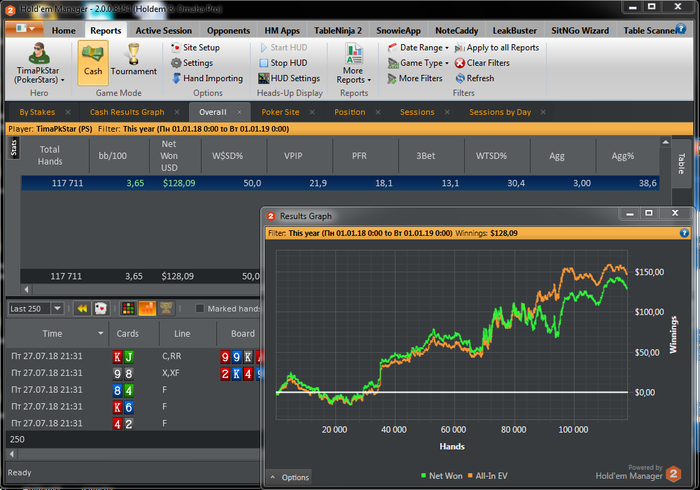The image size is (700, 490).
Task: Open Time column sort dropdown arrow
Action: coord(100,333)
